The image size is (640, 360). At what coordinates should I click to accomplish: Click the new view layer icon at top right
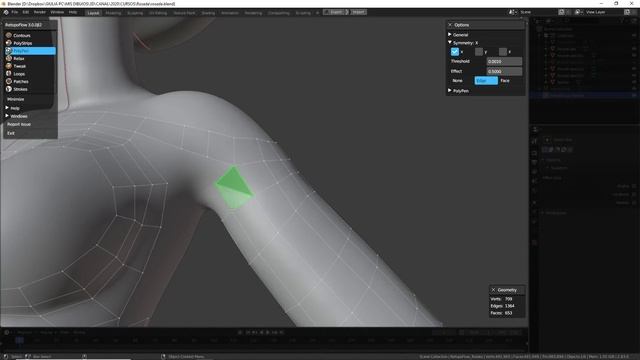pos(627,12)
